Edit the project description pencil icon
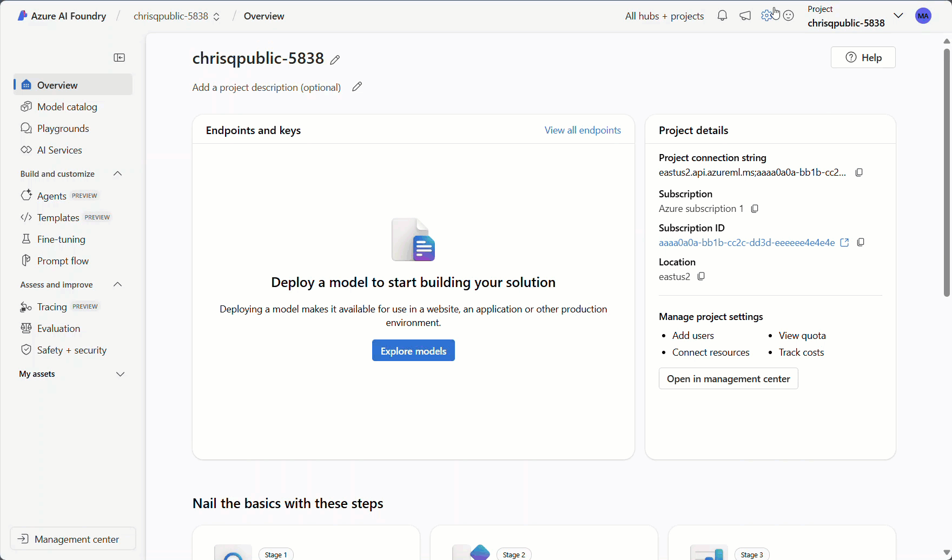The height and width of the screenshot is (560, 952). [x=357, y=87]
